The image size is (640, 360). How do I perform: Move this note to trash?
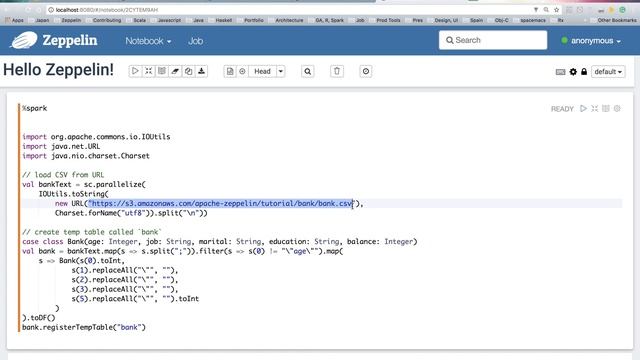337,71
